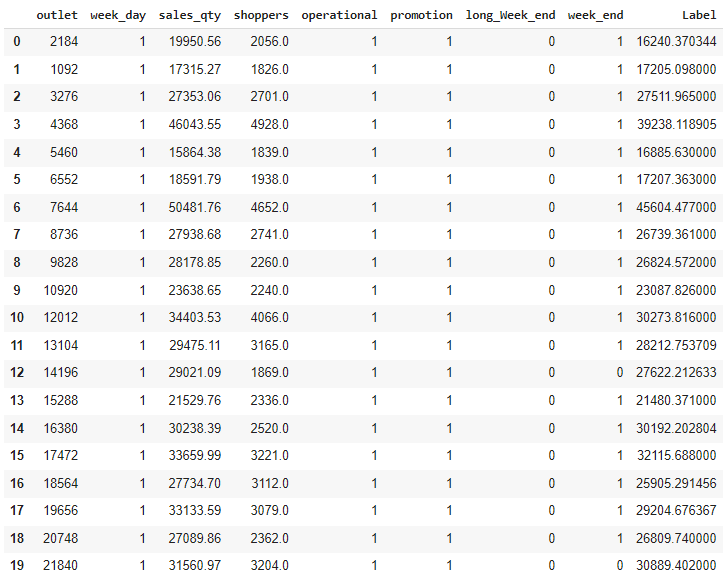Click sales_qty cell 50481.76
The width and height of the screenshot is (728, 582).
click(195, 207)
